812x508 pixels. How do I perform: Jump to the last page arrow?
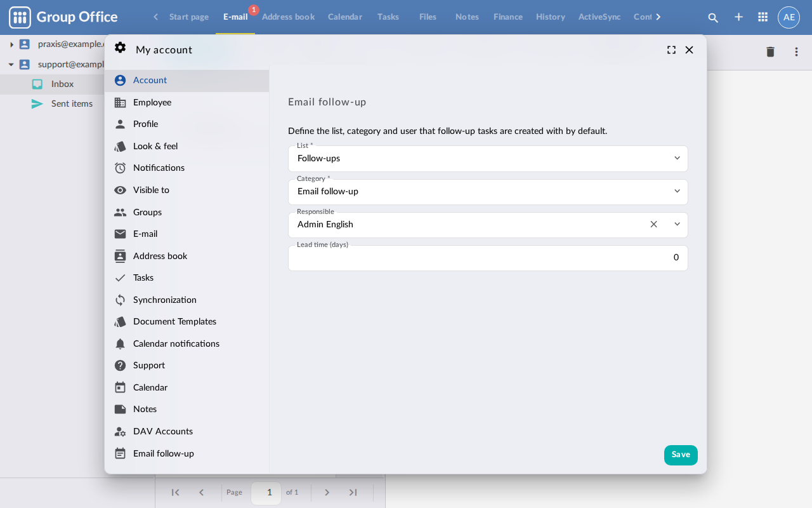coord(353,492)
